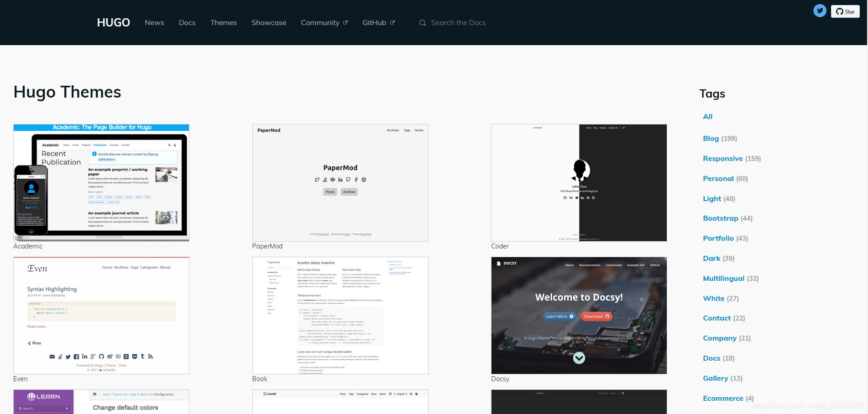Viewport: 868px width, 414px height.
Task: Open the Twitter icon in the header
Action: pos(820,10)
